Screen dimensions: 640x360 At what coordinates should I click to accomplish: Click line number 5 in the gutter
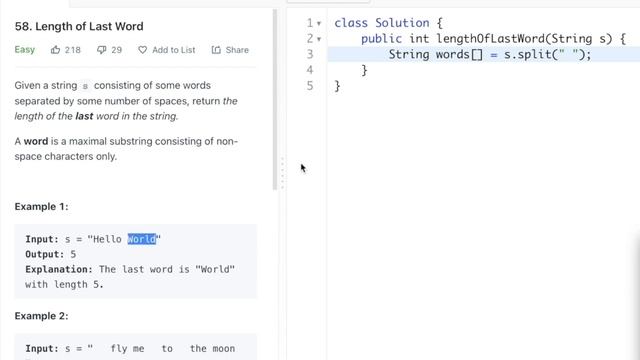point(310,86)
